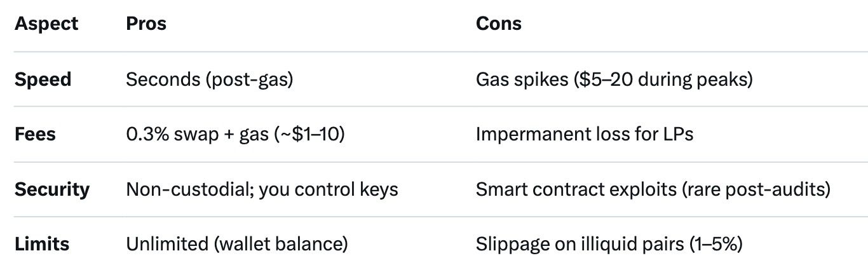Viewport: 868px width, 272px height.
Task: Click the Aspect column header
Action: pos(46,24)
